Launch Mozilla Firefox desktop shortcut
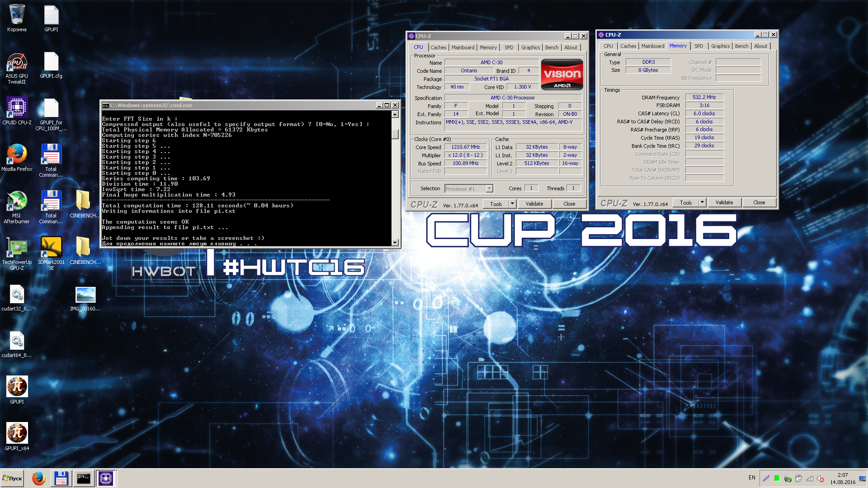Screen dimensions: 868x488 coord(17,158)
